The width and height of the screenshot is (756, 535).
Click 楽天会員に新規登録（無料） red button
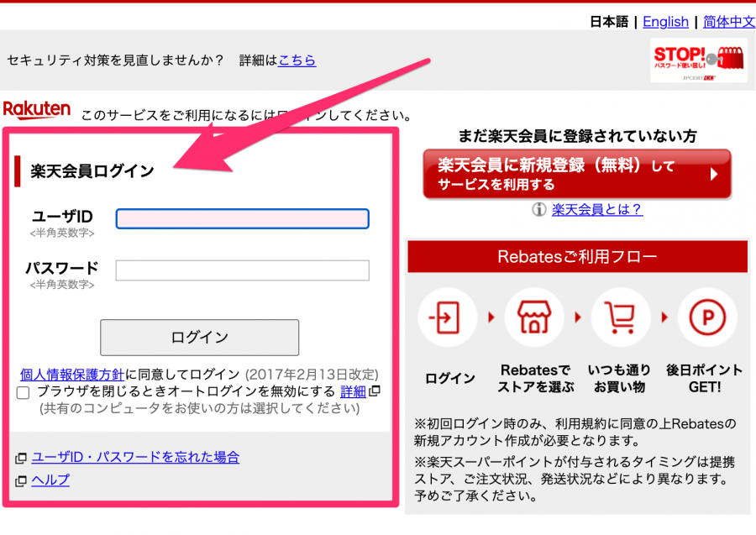577,174
